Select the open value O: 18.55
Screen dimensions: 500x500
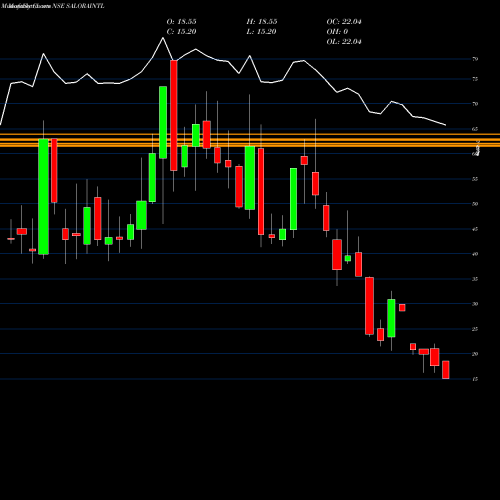[181, 22]
